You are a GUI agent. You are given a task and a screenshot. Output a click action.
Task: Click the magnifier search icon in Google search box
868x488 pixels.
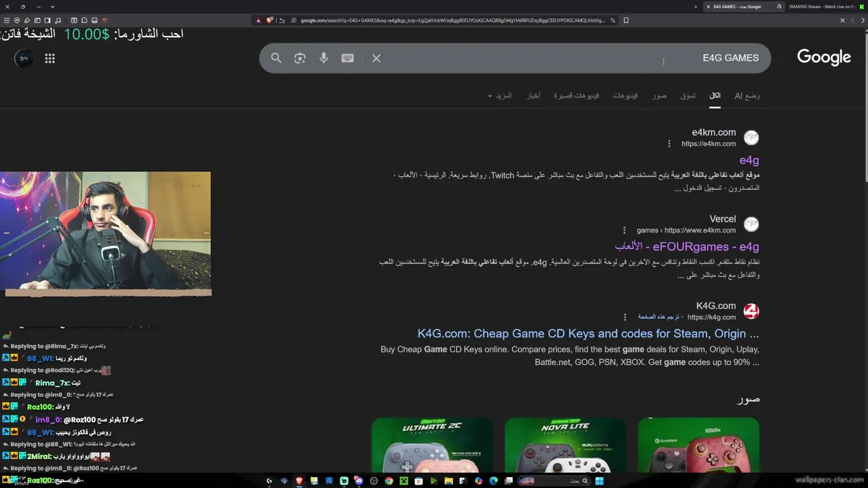click(x=276, y=58)
